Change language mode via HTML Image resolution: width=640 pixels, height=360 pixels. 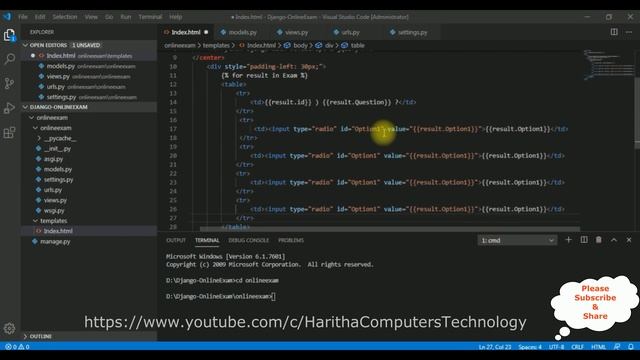(x=599, y=347)
